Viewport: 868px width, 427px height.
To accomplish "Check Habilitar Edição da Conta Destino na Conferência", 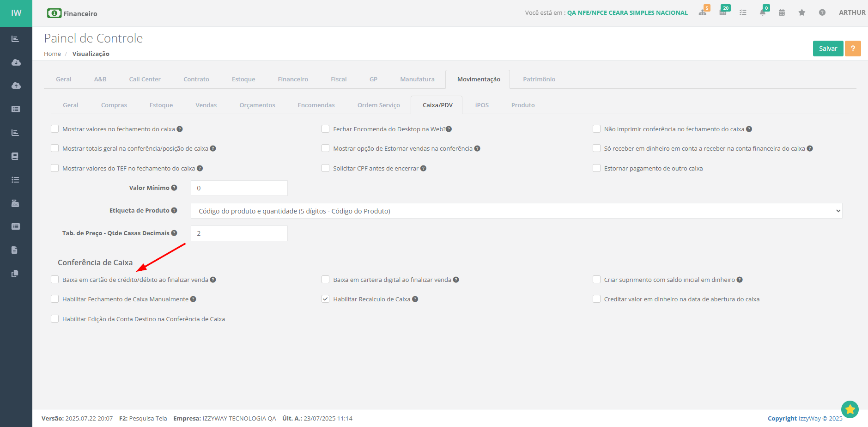I will tap(55, 319).
